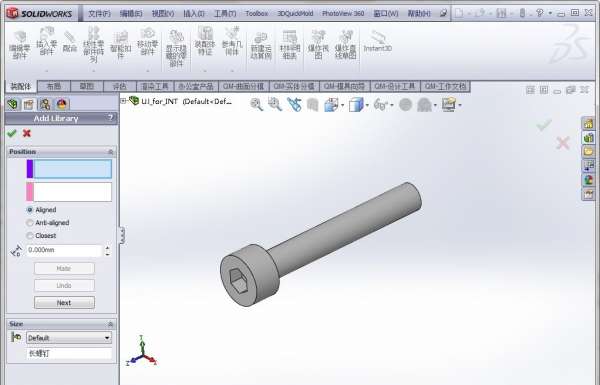Select the Aligned radio button
The image size is (600, 385).
[x=30, y=210]
